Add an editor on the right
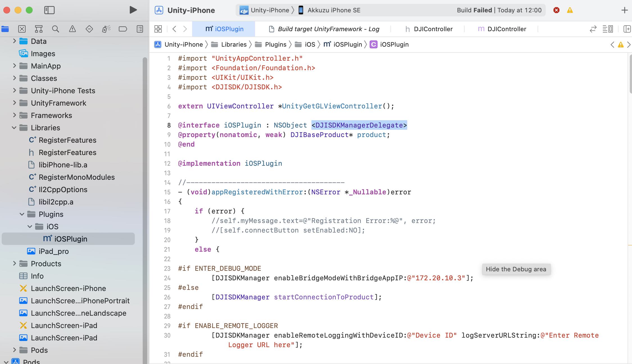The width and height of the screenshot is (632, 364). [627, 29]
